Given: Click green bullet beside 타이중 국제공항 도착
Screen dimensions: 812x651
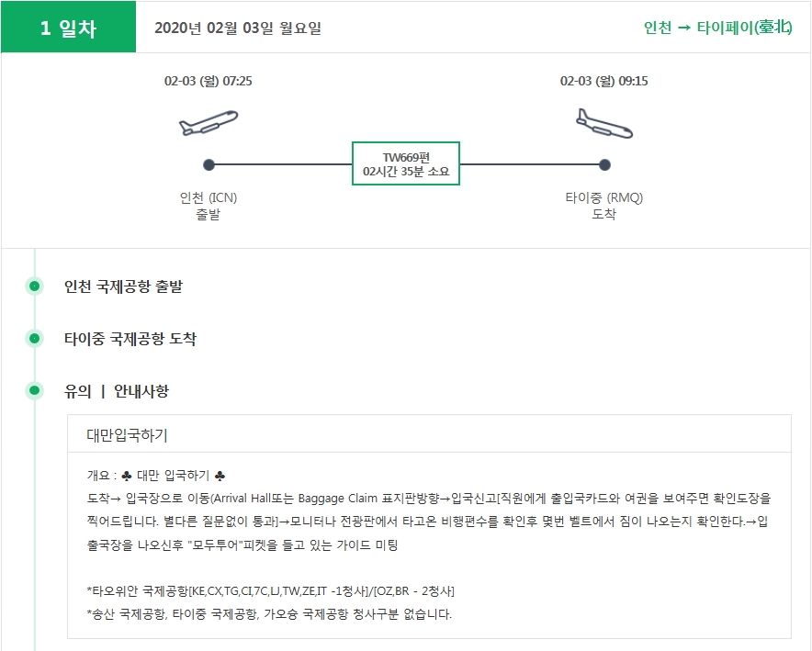Looking at the screenshot, I should click(x=35, y=339).
